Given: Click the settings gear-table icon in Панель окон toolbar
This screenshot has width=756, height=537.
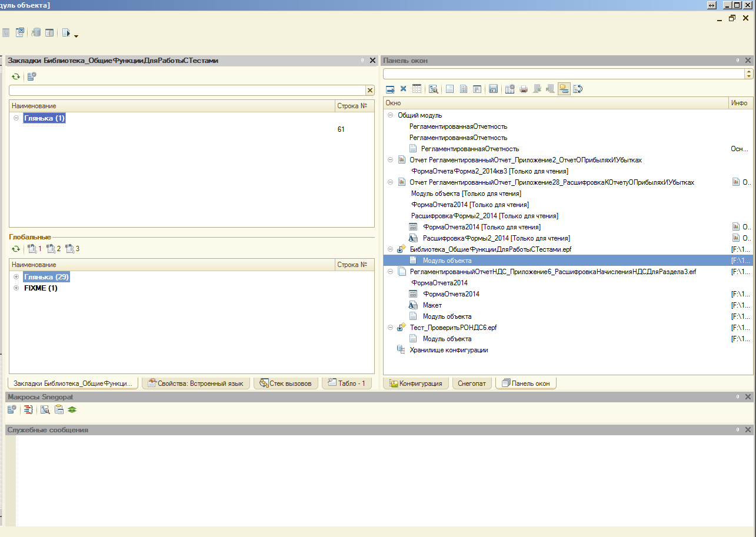Looking at the screenshot, I should (x=510, y=89).
